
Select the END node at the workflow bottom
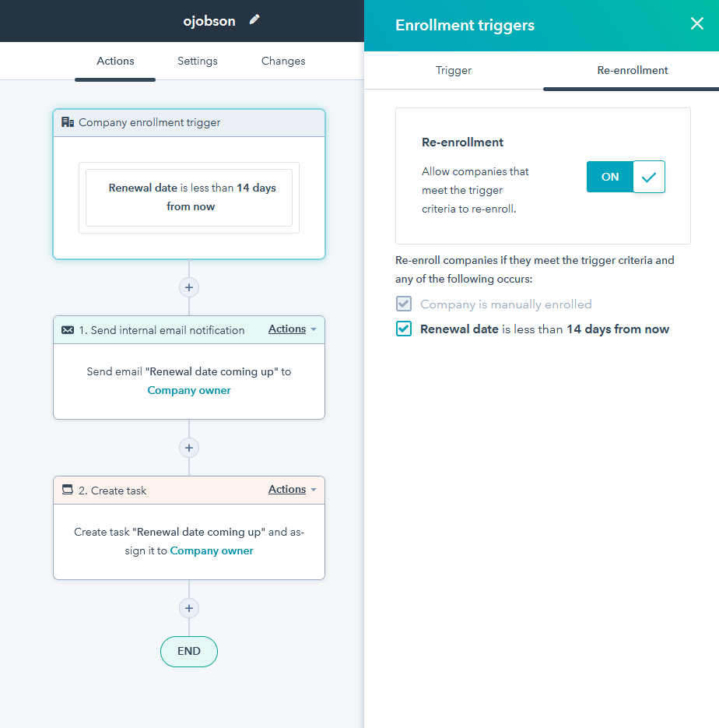(188, 652)
